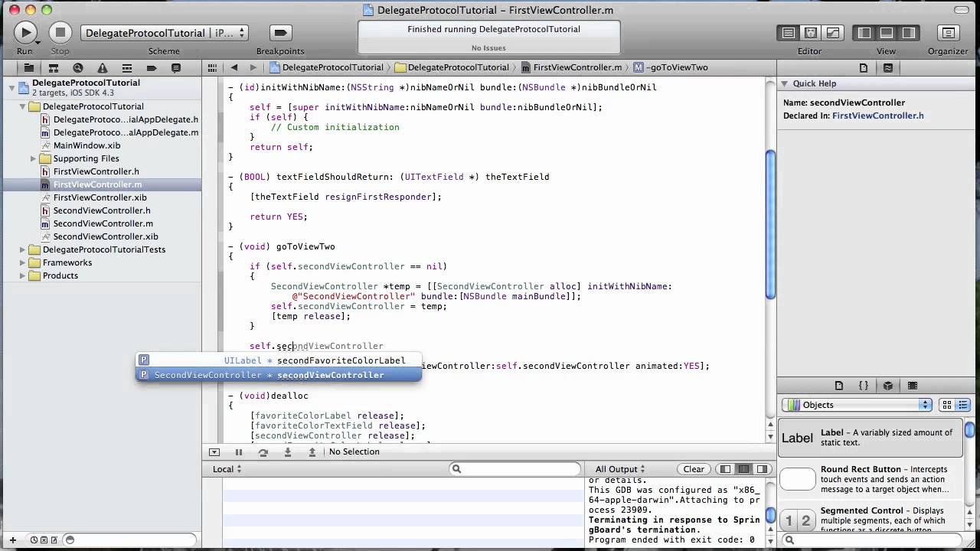Expand the Supporting Files group
This screenshot has width=980, height=551.
(x=33, y=158)
